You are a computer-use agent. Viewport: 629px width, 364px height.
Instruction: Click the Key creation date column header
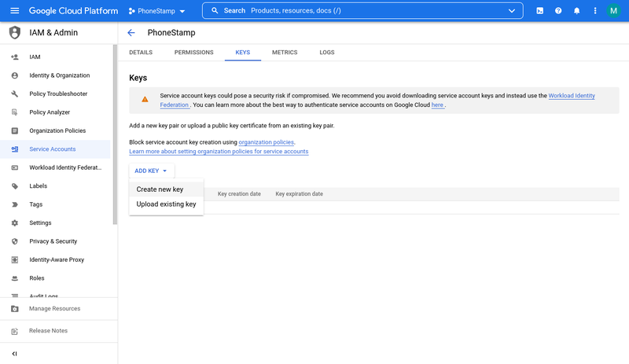239,194
